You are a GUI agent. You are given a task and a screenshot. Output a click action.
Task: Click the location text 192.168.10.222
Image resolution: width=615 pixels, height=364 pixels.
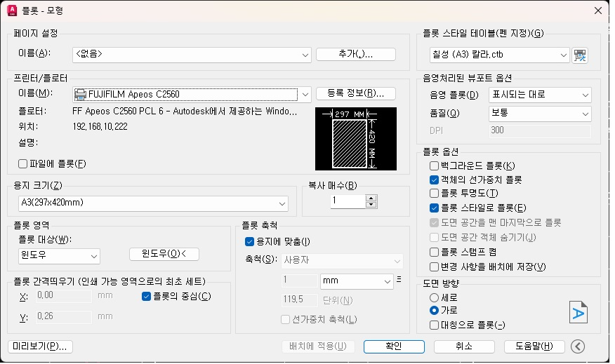(100, 126)
